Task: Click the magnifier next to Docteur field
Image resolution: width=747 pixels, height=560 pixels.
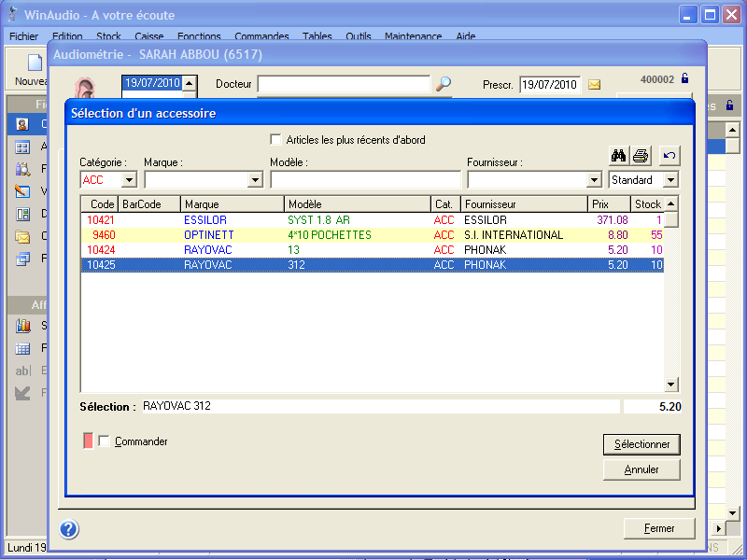Action: 444,84
